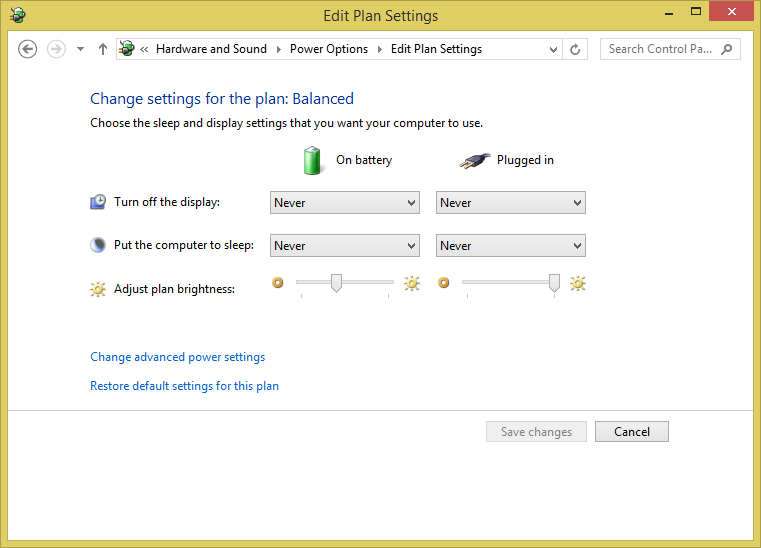Click On battery brightness slider thumb
This screenshot has height=548, width=761.
(x=336, y=283)
